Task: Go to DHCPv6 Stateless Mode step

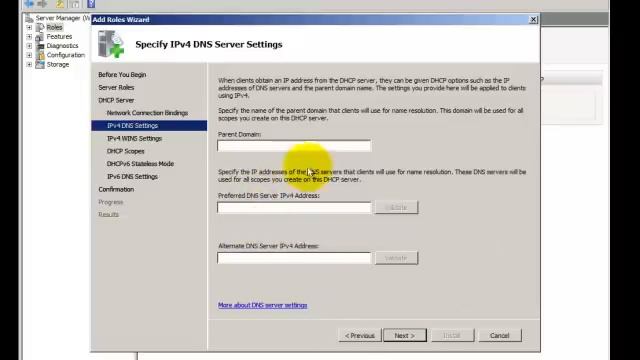Action: (140, 164)
